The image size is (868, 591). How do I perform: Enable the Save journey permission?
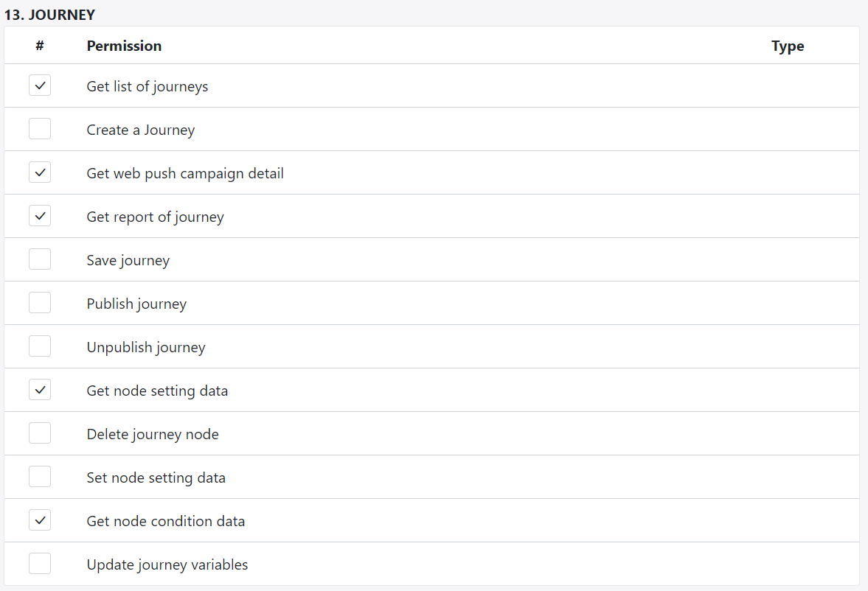[40, 259]
